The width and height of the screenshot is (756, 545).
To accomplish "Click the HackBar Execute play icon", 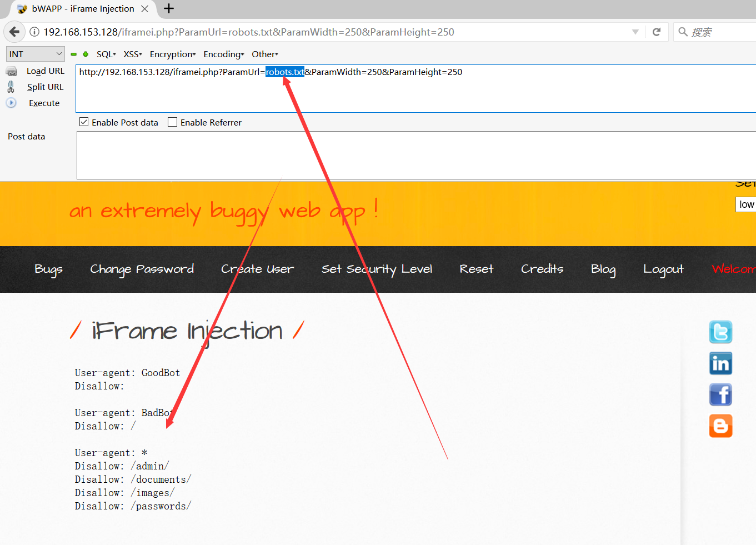I will (11, 103).
